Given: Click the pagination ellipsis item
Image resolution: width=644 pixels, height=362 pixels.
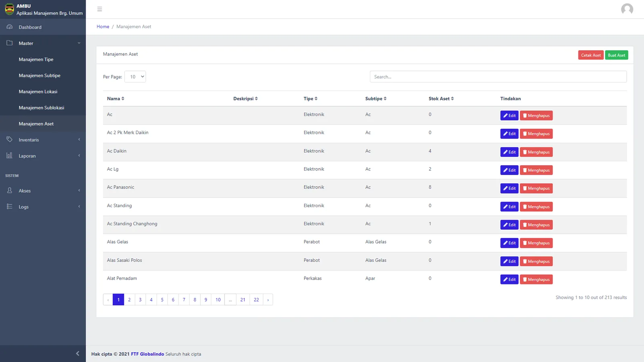Looking at the screenshot, I should [x=230, y=300].
